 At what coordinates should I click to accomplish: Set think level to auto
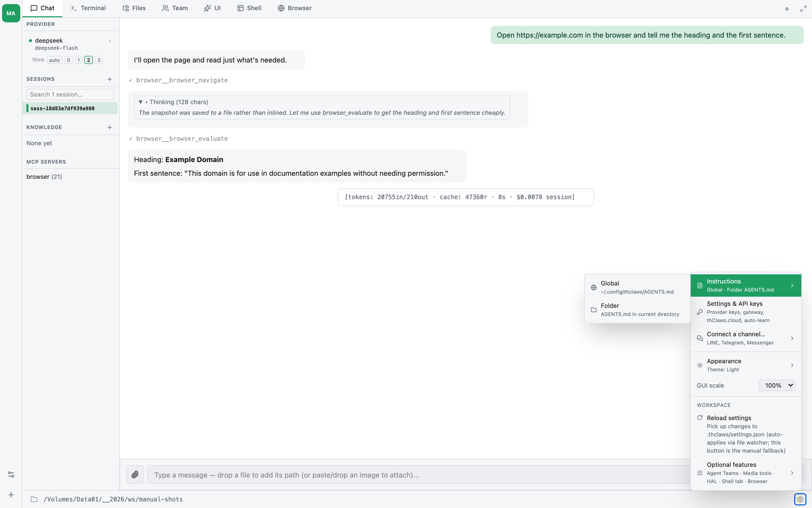[x=54, y=60]
